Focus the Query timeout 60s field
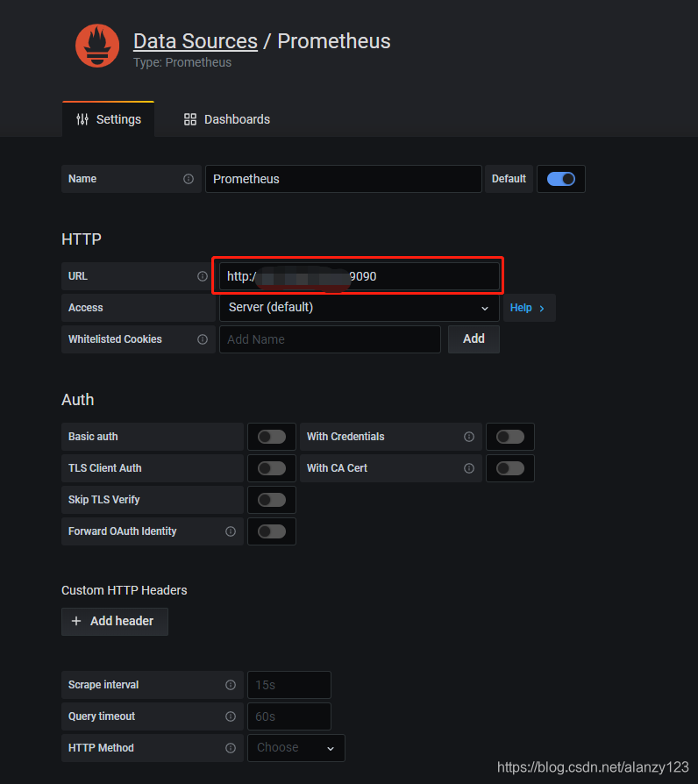 coord(289,716)
